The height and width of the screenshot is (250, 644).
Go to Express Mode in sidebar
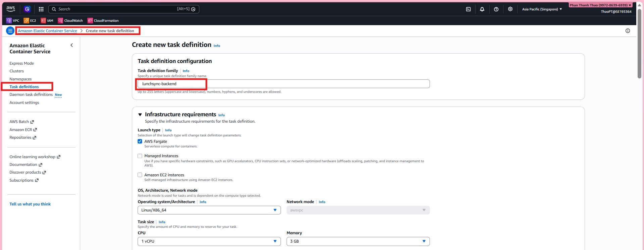21,63
